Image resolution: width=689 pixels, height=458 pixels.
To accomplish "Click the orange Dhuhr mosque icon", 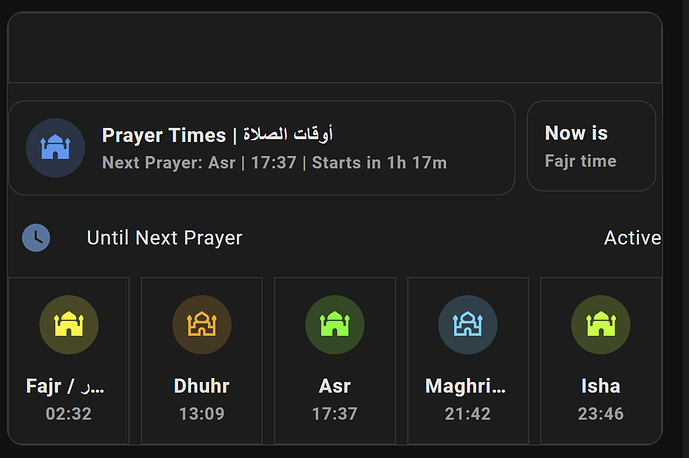I will [201, 324].
